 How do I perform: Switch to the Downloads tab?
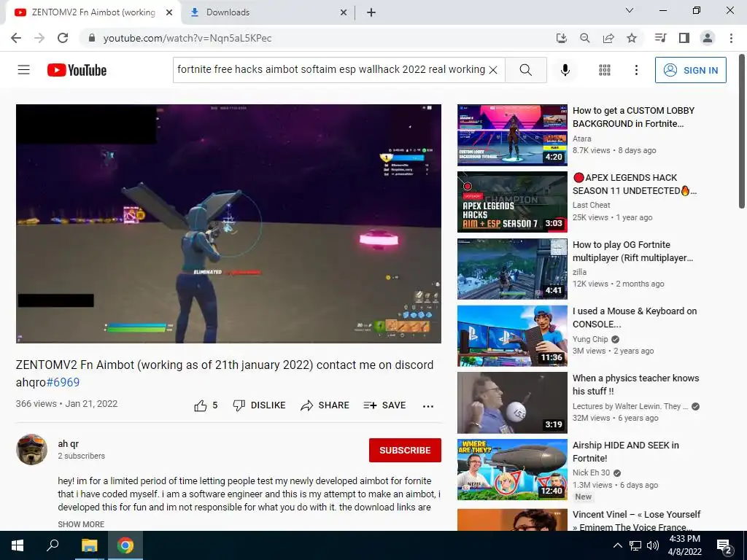pos(267,12)
